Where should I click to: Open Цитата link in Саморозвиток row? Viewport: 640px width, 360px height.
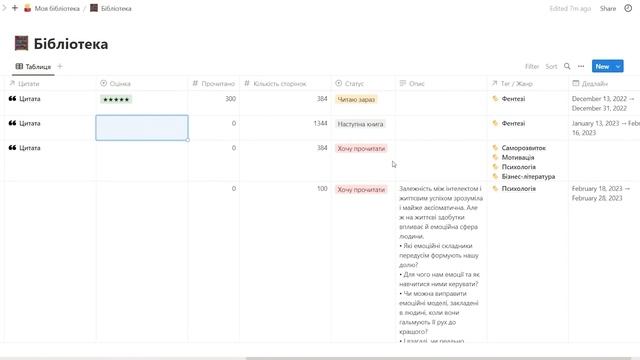(29, 148)
